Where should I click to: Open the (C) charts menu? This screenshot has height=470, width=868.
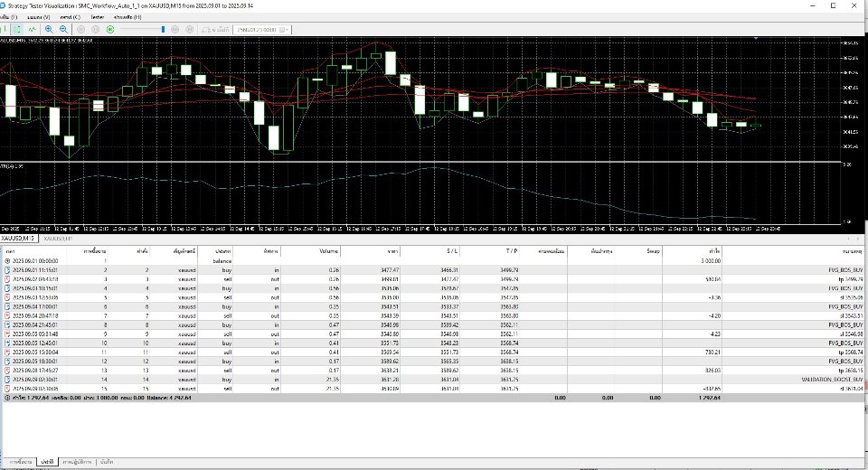point(70,17)
